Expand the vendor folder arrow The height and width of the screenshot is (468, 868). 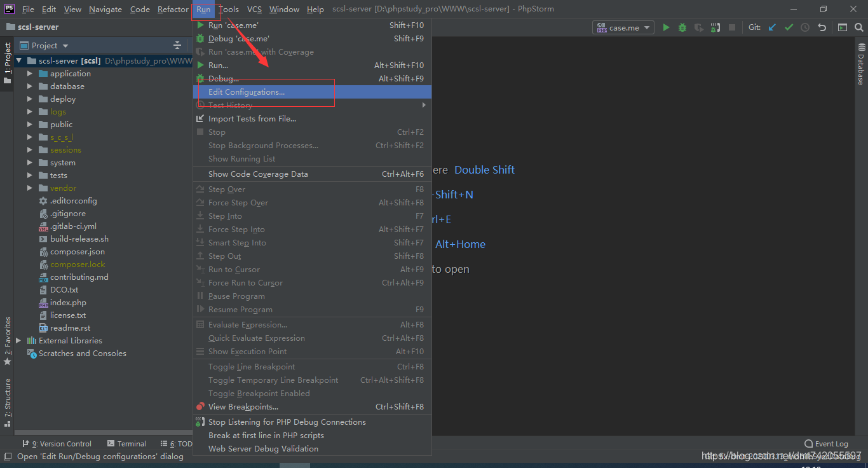29,188
